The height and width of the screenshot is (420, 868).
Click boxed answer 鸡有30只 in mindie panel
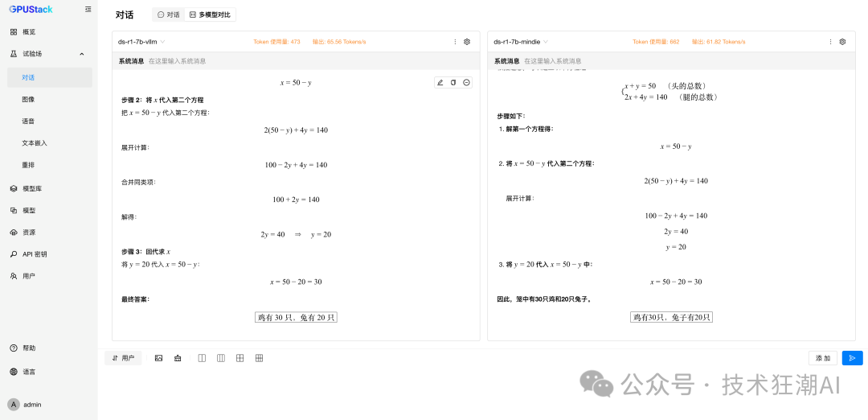click(x=671, y=318)
